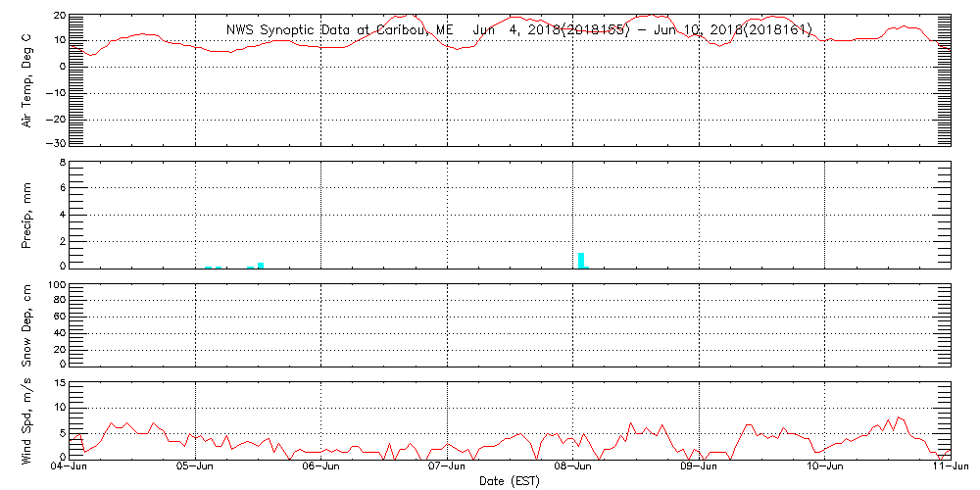Click the '-20' tick on air temperature axis
The height and width of the screenshot is (490, 980).
coord(57,119)
